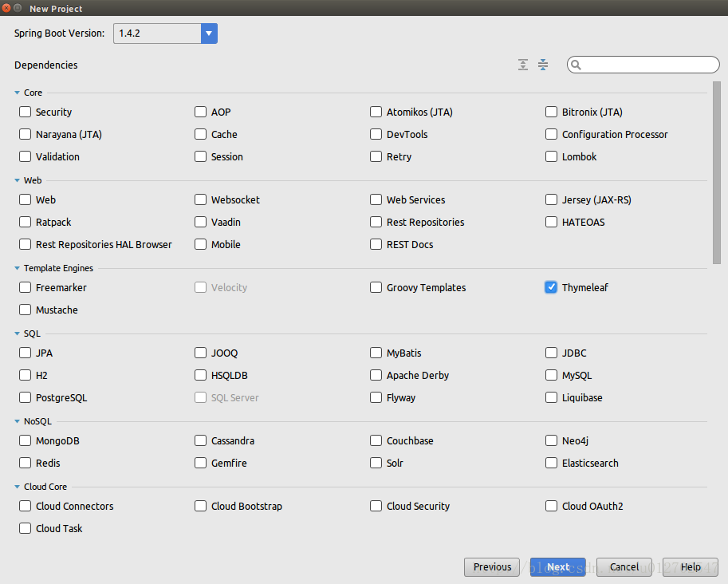Tick the Lombok checkbox
Image resolution: width=728 pixels, height=584 pixels.
click(551, 156)
